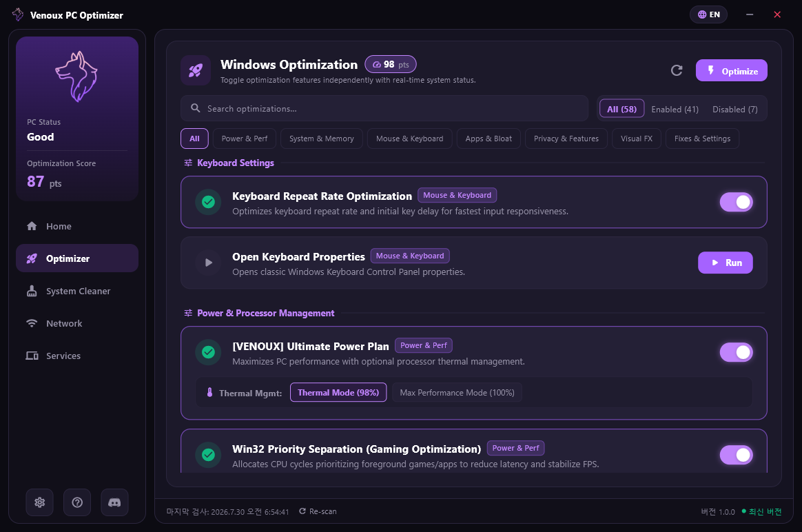Choose Thermal Mode (98%)
Viewport: 802px width, 532px height.
(x=338, y=392)
